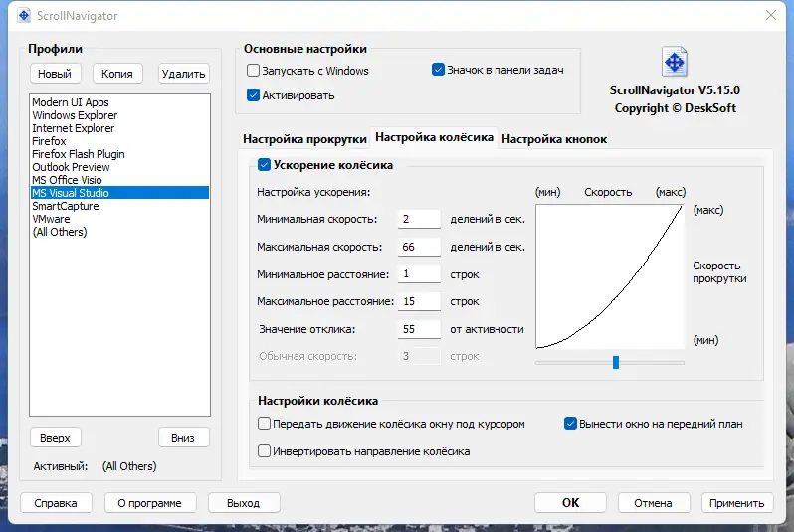Click the Применить button
The width and height of the screenshot is (794, 532).
[736, 503]
